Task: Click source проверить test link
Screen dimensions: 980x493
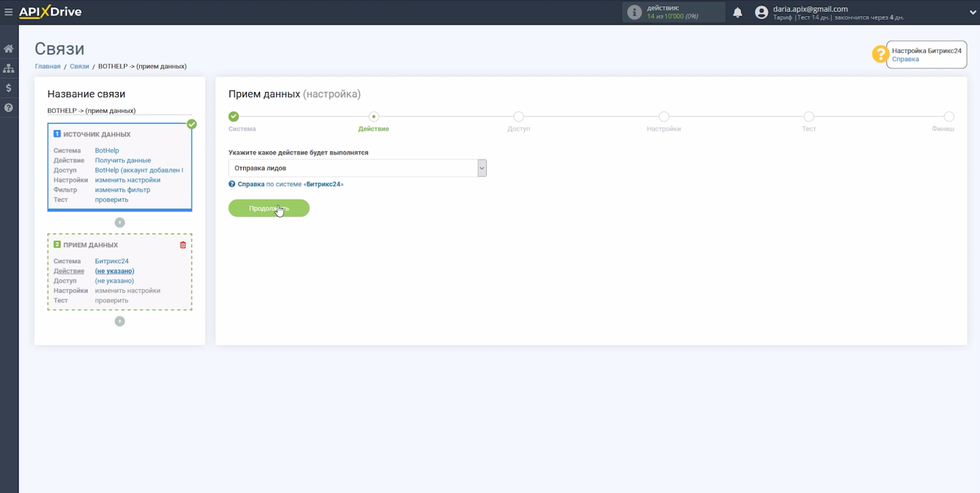Action: coord(112,199)
